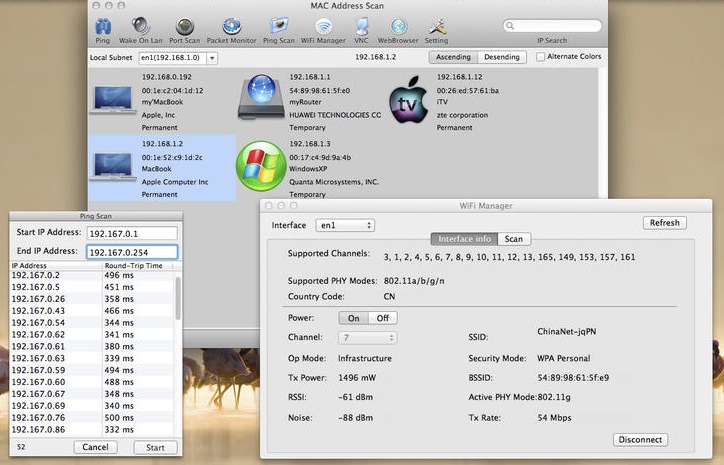This screenshot has height=465, width=724.
Task: Select row 192.167.0.61
Action: click(x=92, y=346)
